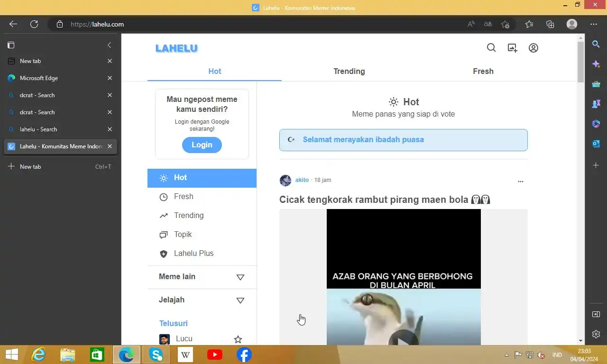Add a sidebar app with plus

[596, 165]
